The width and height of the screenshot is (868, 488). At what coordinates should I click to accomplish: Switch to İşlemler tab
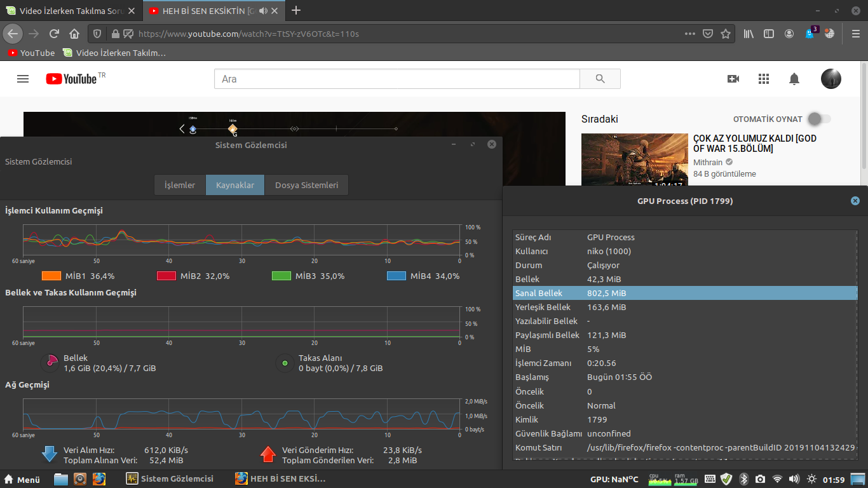tap(180, 185)
